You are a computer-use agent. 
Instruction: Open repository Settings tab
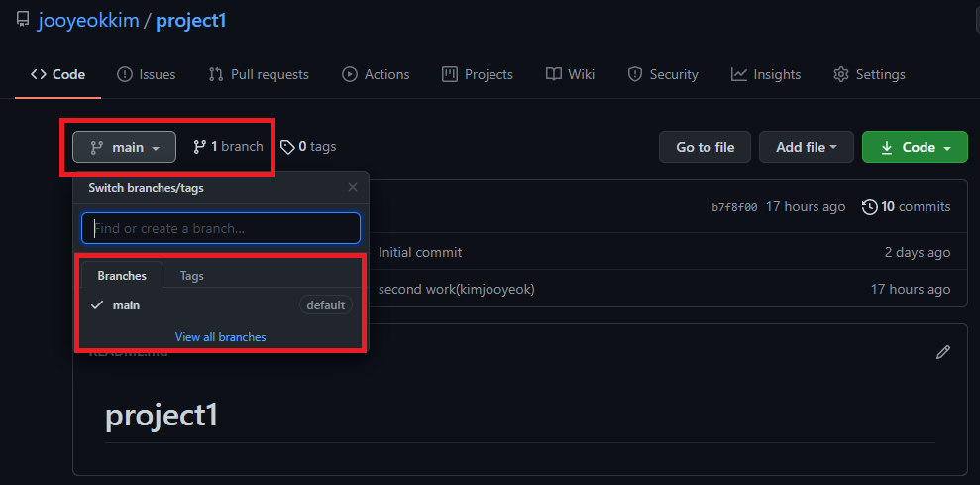869,75
